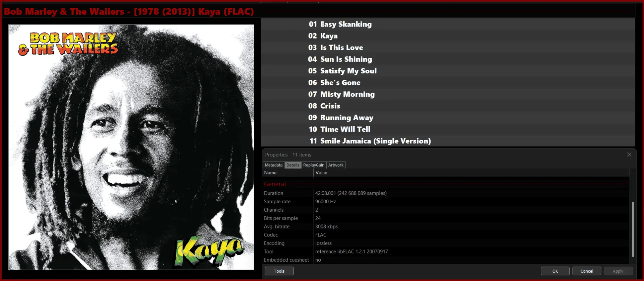Open the Artwork tab
The image size is (644, 281).
point(336,165)
